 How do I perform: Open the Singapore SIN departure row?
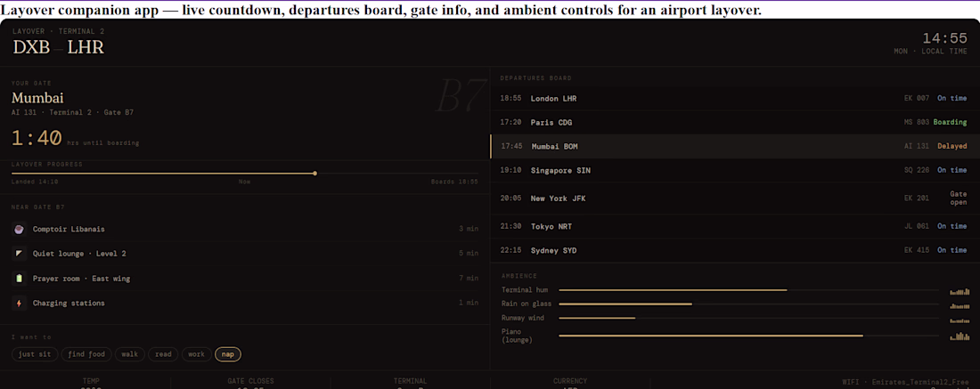click(735, 170)
